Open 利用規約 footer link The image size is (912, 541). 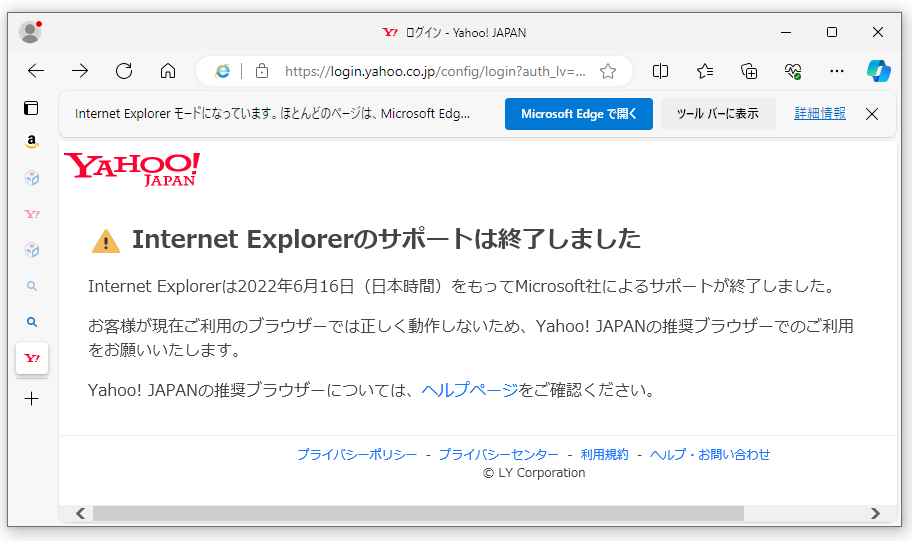604,454
